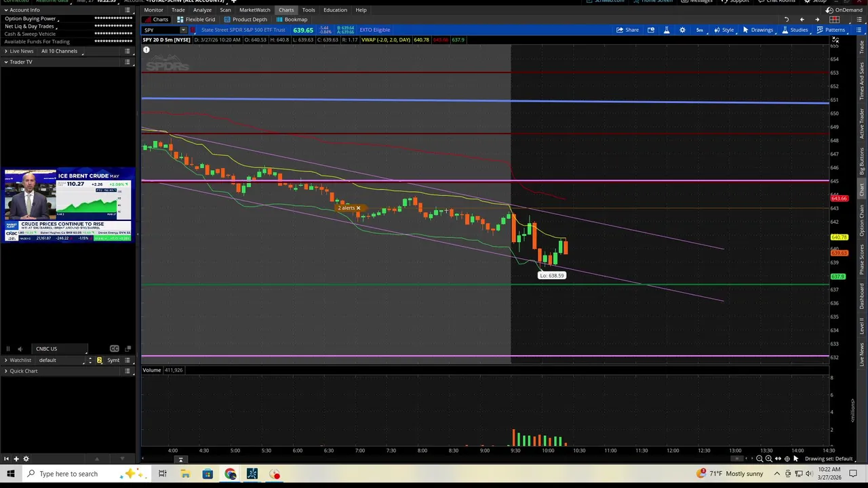The width and height of the screenshot is (868, 488).
Task: Toggle closed captions CC on Trader TV
Action: tap(114, 349)
